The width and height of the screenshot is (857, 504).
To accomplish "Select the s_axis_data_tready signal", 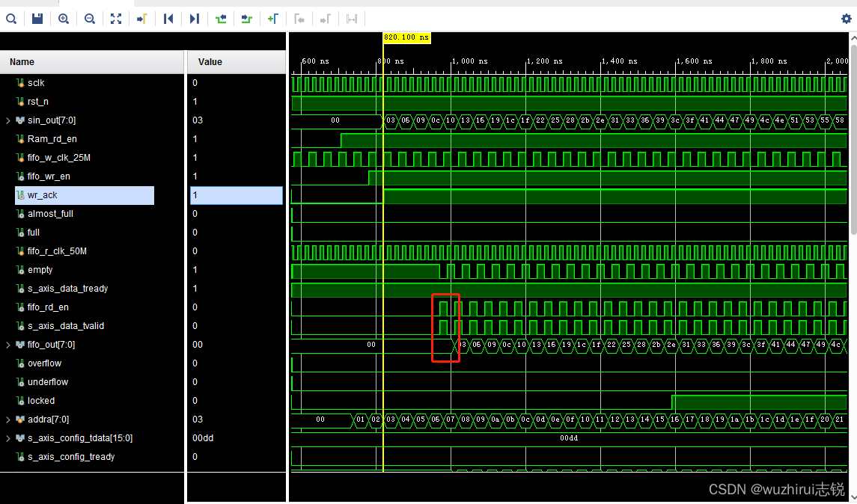I will pyautogui.click(x=68, y=289).
